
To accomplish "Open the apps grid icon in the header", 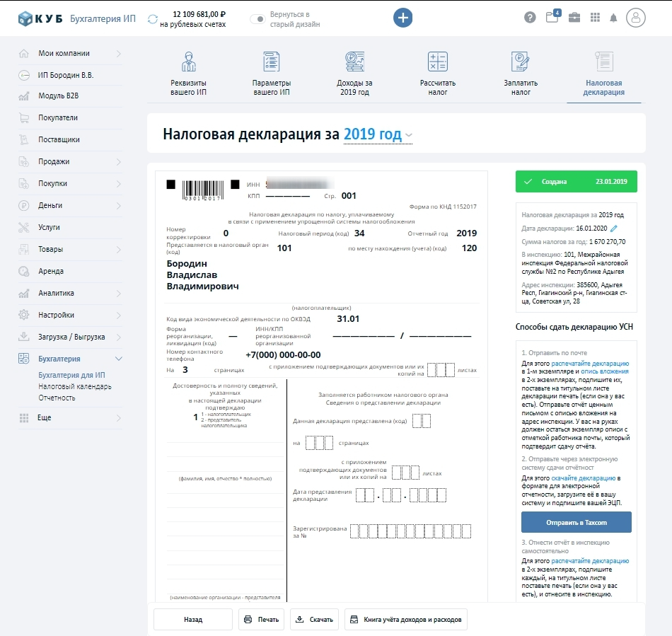I will pos(597,16).
